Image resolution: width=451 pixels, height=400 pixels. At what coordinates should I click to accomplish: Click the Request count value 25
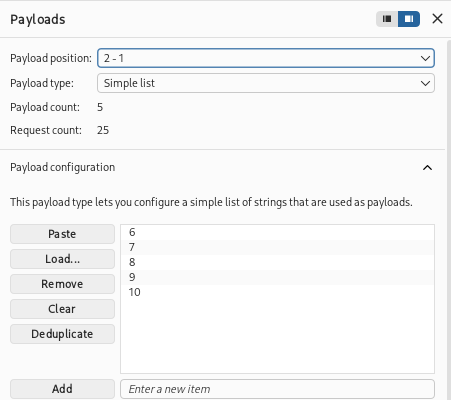[x=103, y=130]
